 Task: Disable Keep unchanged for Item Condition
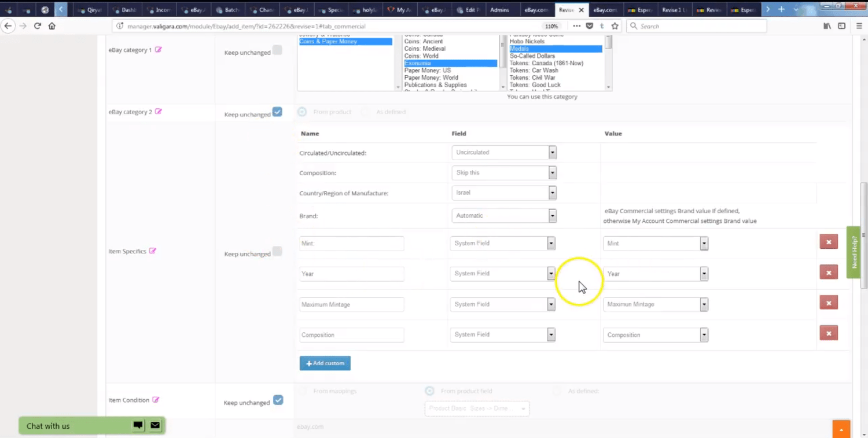(278, 400)
